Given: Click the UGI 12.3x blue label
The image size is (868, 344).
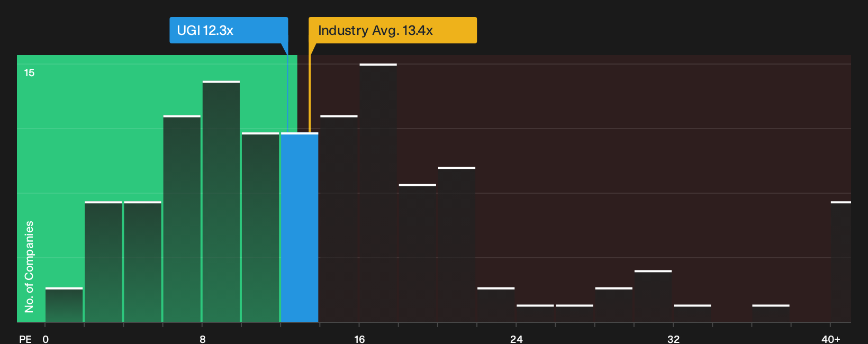Looking at the screenshot, I should click(229, 30).
